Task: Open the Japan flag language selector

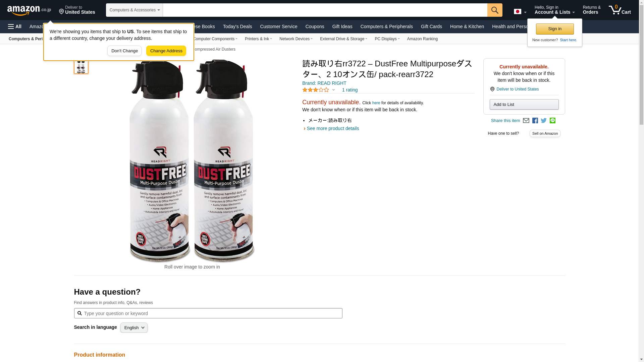Action: [520, 12]
